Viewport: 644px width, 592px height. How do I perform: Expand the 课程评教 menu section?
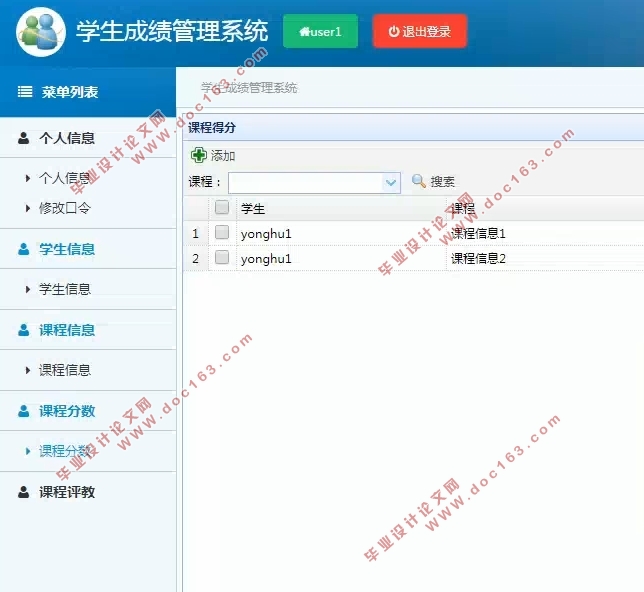pyautogui.click(x=88, y=492)
